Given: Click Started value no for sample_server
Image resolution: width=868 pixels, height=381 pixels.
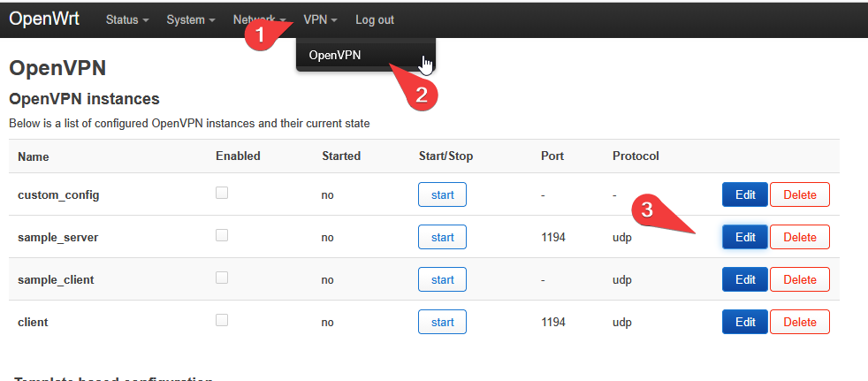Looking at the screenshot, I should click(328, 238).
